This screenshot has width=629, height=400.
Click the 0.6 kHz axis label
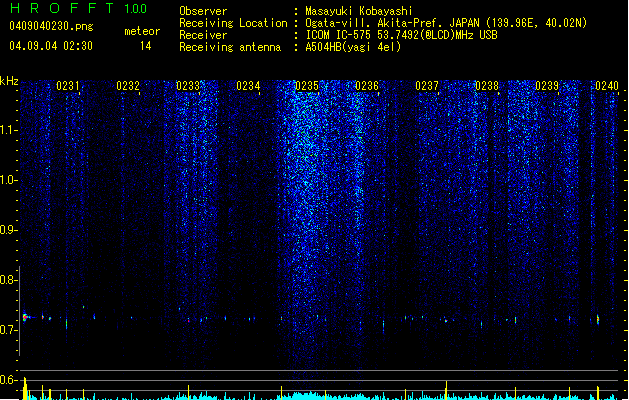pyautogui.click(x=8, y=380)
